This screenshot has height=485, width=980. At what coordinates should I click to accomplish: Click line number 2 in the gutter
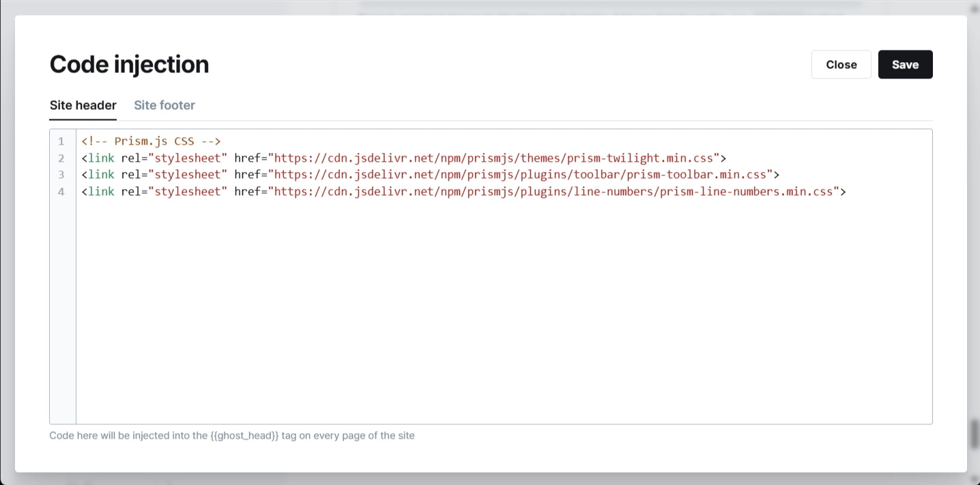click(x=61, y=158)
